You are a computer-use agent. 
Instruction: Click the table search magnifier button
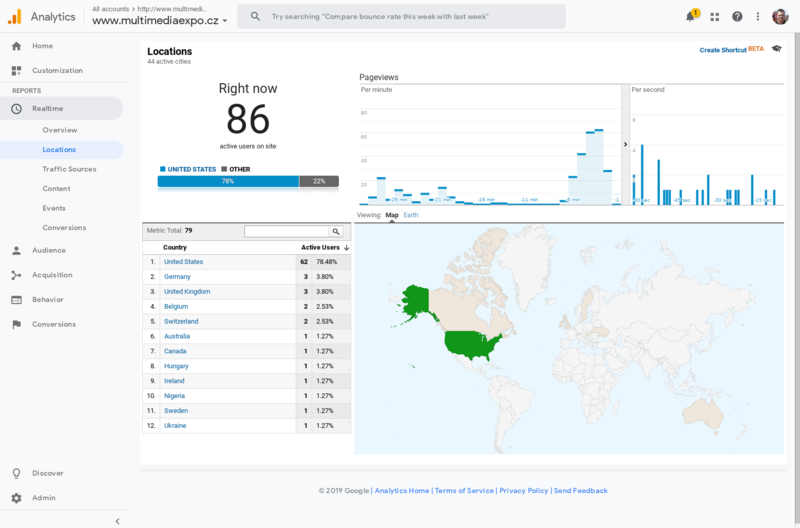(336, 232)
